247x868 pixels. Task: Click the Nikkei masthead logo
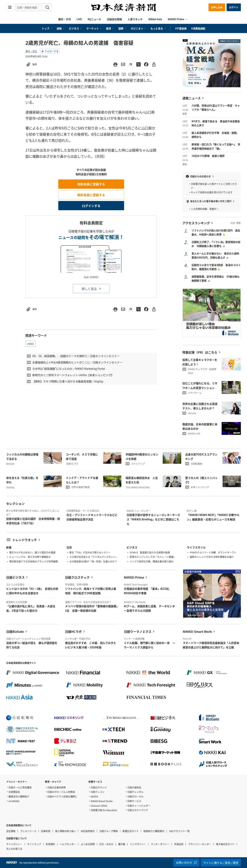pyautogui.click(x=123, y=7)
